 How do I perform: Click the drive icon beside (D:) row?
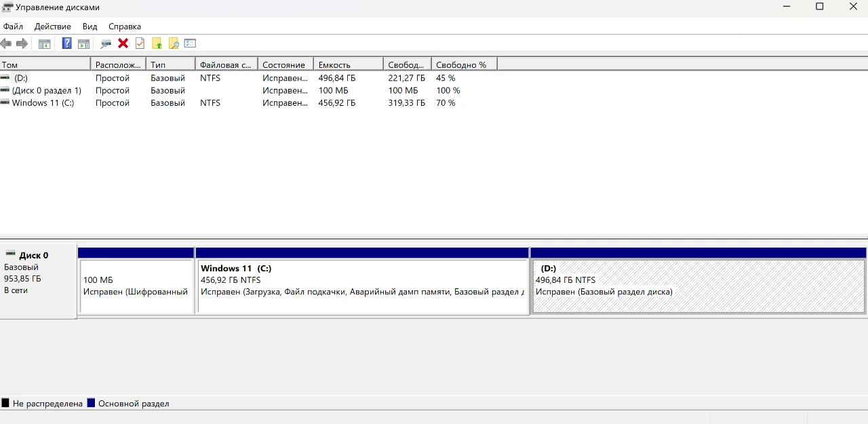5,78
